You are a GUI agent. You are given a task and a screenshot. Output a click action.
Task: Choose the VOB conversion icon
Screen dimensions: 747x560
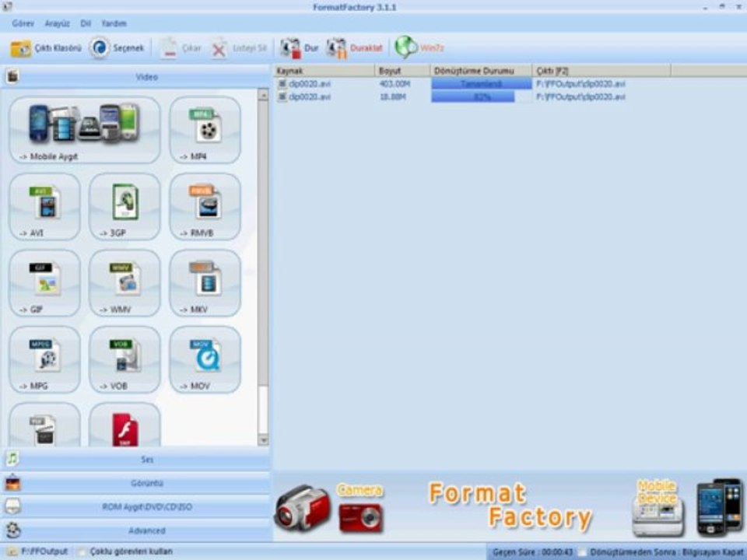[x=124, y=359]
